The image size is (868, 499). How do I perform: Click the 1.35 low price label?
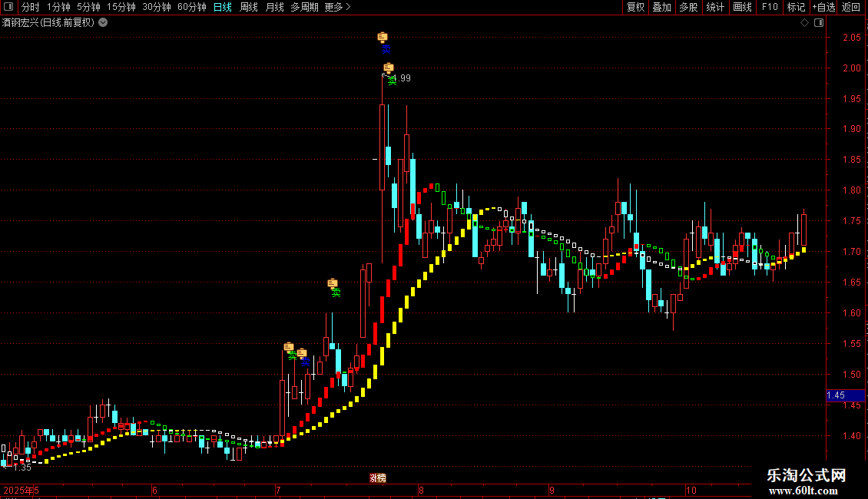coord(22,468)
